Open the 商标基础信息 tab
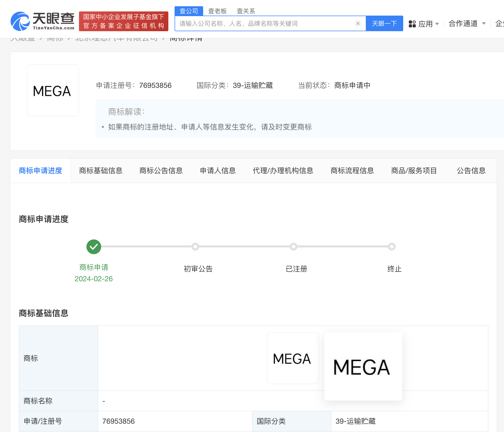The width and height of the screenshot is (504, 432). point(101,171)
